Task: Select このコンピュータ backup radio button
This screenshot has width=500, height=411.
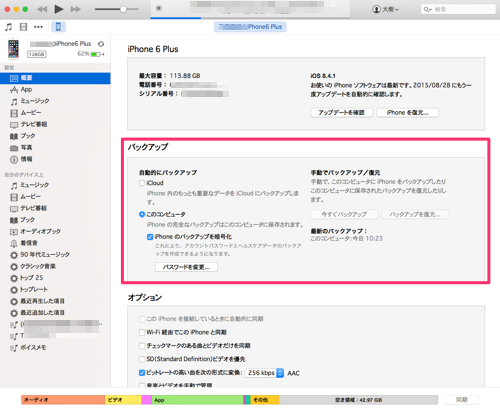Action: (x=142, y=214)
